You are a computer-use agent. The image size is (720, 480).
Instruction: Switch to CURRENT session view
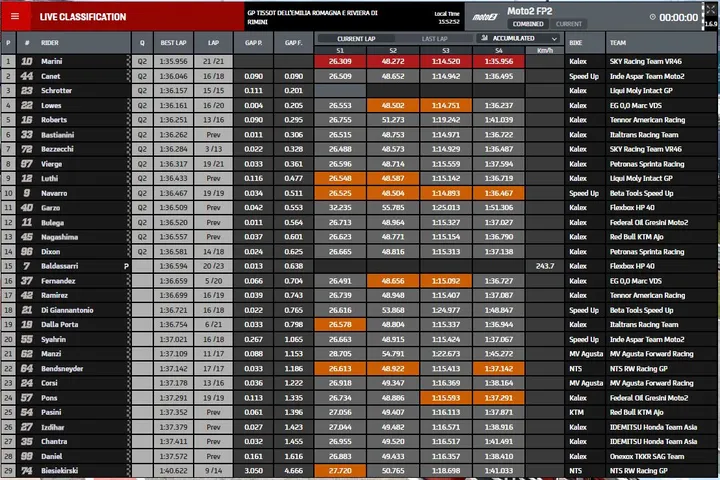(568, 24)
